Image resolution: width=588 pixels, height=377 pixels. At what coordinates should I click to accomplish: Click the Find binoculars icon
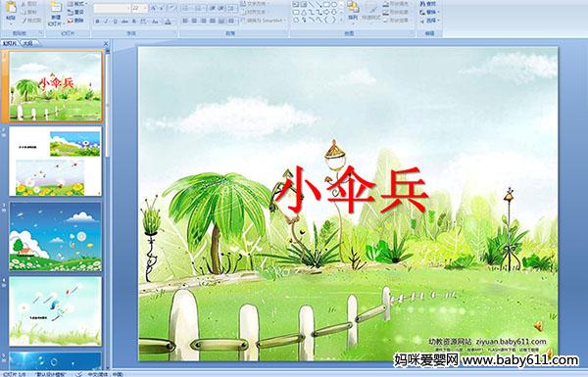(x=422, y=4)
